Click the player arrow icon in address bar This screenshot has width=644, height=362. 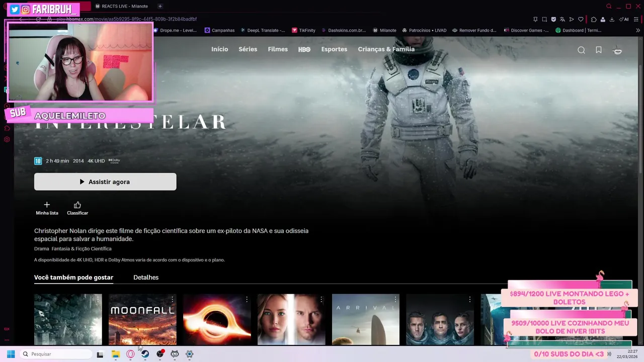point(572,19)
